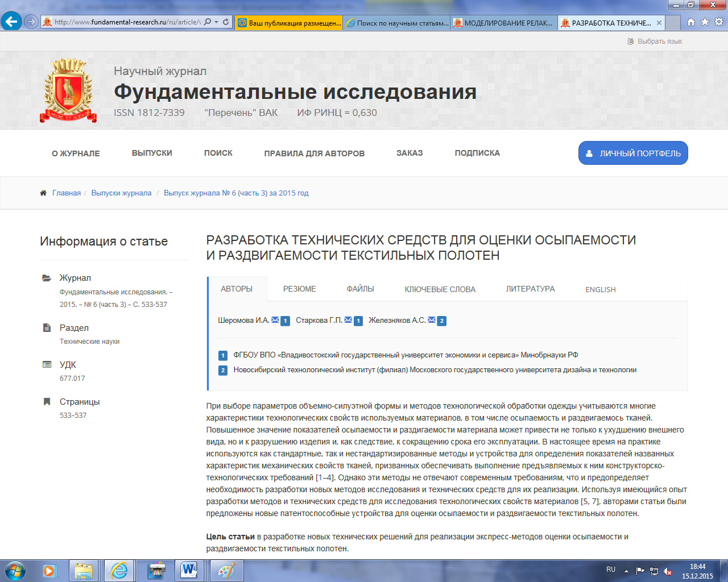
Task: Open the Выпуски журнала breadcrumb link
Action: (121, 193)
